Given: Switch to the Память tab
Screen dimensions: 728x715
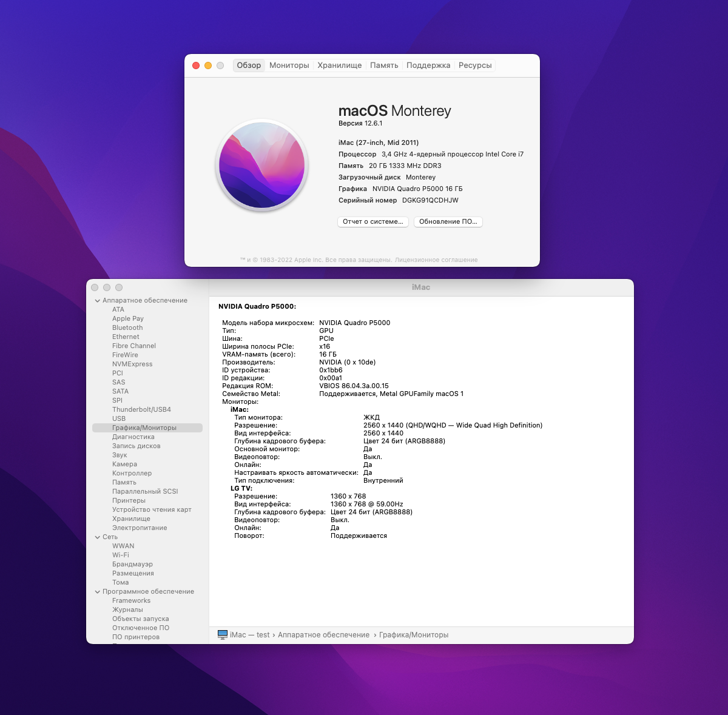Looking at the screenshot, I should pos(384,65).
